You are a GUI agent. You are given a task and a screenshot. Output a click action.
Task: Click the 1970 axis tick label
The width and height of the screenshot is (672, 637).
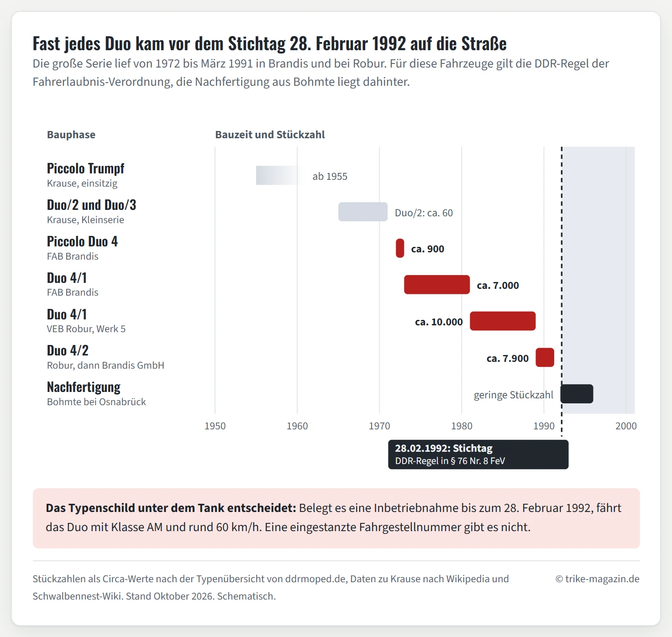(379, 426)
